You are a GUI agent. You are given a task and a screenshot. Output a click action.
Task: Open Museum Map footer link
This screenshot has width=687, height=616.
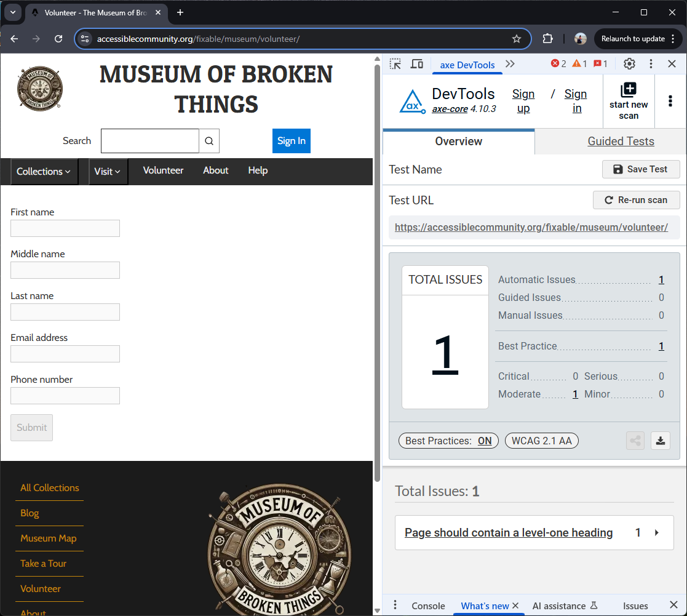tap(48, 538)
